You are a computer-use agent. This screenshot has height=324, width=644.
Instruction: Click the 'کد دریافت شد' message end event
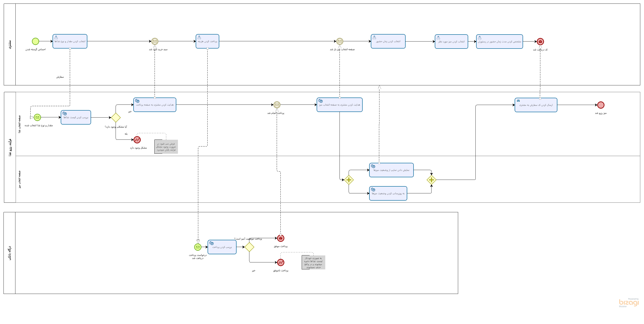point(540,42)
